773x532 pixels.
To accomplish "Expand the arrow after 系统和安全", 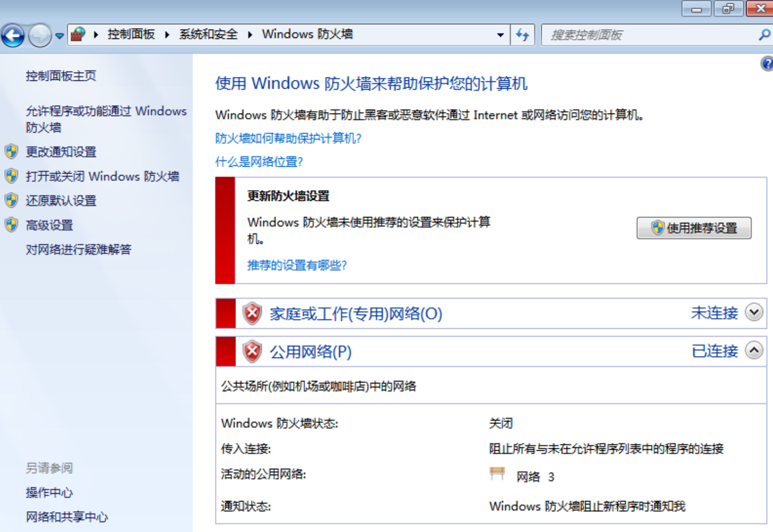I will (x=250, y=35).
